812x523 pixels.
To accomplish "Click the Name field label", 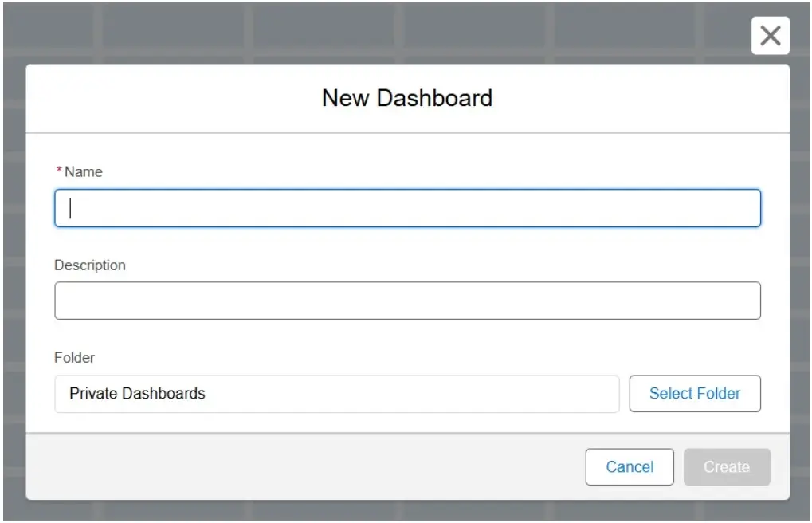I will tap(84, 171).
